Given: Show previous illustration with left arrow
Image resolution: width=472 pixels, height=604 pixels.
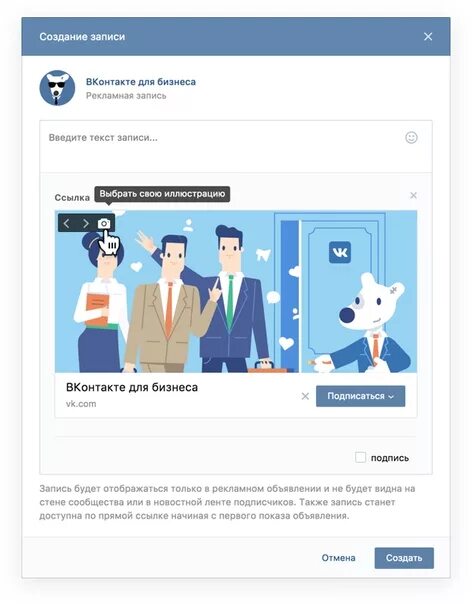Looking at the screenshot, I should point(67,223).
